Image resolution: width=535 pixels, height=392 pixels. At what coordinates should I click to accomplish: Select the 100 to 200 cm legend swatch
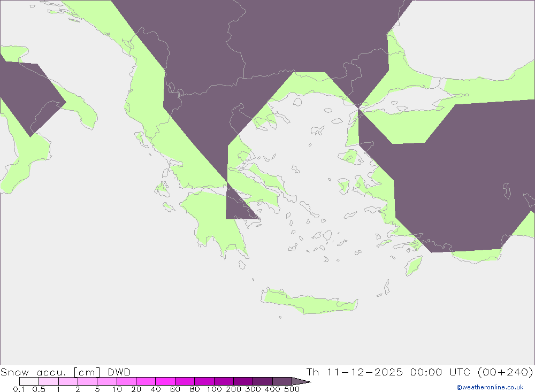point(224,381)
